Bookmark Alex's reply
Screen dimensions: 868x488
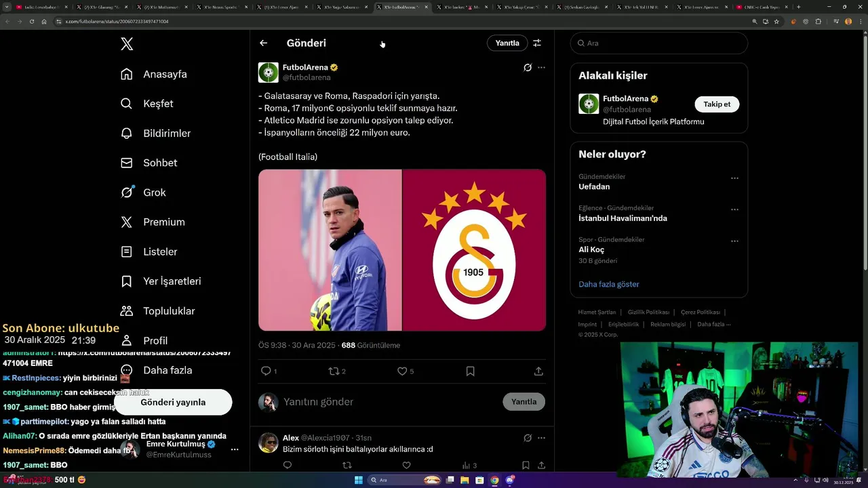(x=526, y=465)
